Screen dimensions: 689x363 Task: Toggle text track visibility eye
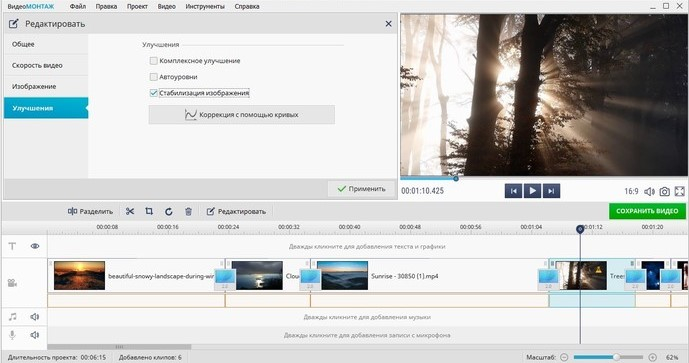[35, 246]
